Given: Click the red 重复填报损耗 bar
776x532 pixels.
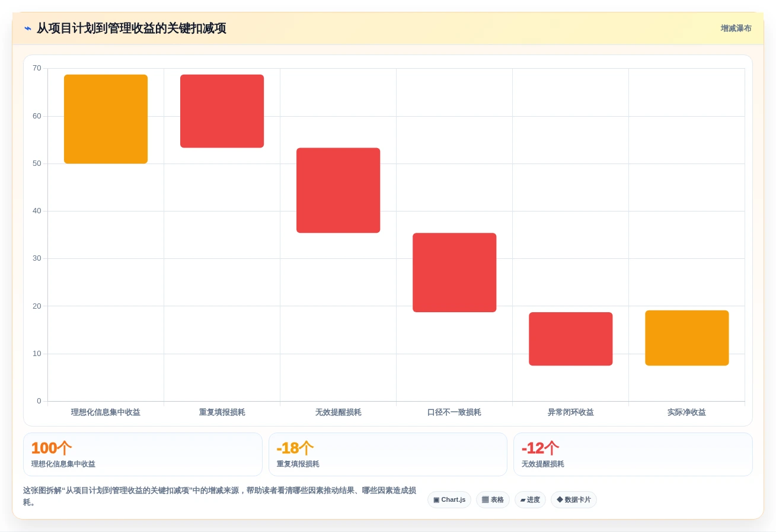Looking at the screenshot, I should point(222,111).
